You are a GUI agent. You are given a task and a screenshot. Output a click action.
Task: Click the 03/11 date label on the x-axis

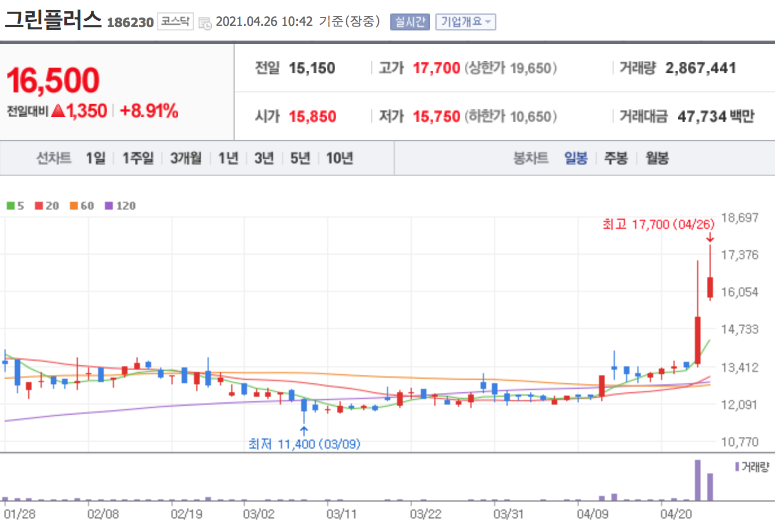point(341,514)
